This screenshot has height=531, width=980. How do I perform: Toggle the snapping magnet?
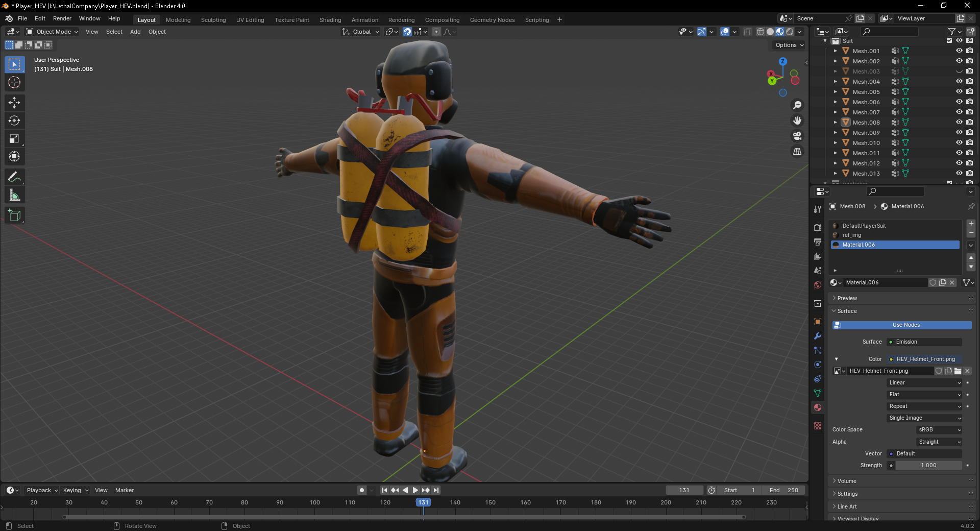point(407,32)
